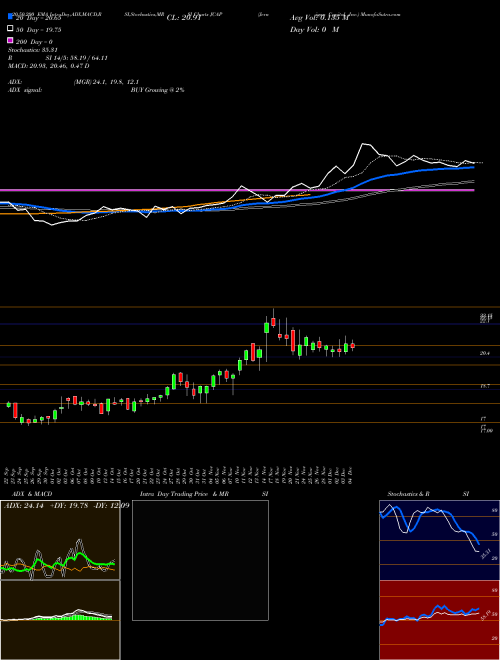Click the '+DY: 19.78' value in ADX panel
Image resolution: width=500 pixels, height=660 pixels.
(69, 505)
